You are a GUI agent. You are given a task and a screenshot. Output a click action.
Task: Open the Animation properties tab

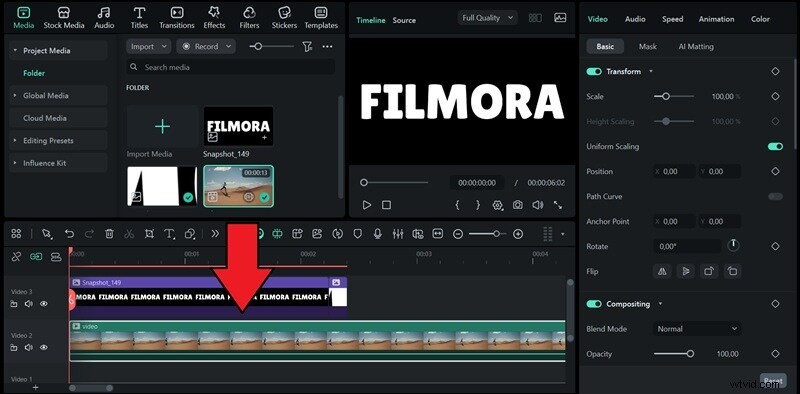point(716,19)
